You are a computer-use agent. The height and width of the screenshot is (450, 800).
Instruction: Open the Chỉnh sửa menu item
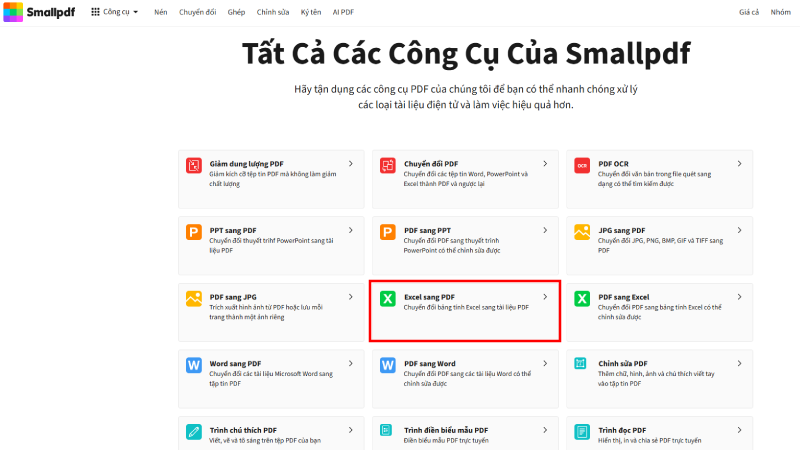coord(273,12)
